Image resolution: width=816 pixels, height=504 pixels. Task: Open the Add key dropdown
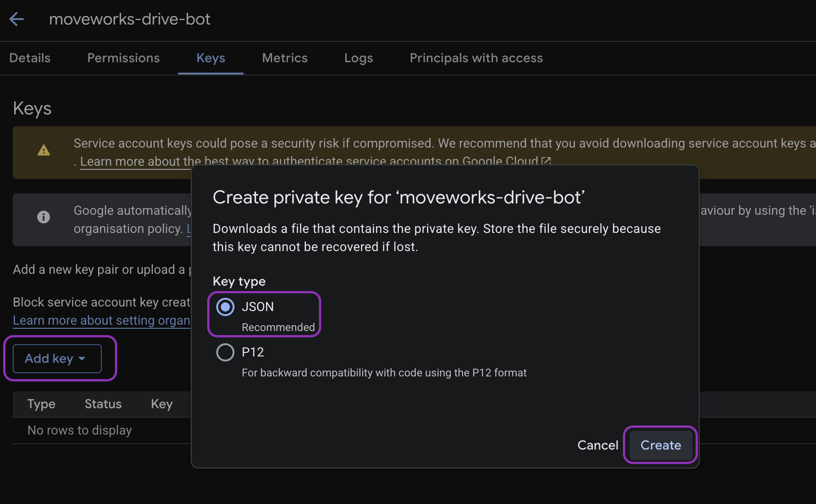[x=57, y=359]
